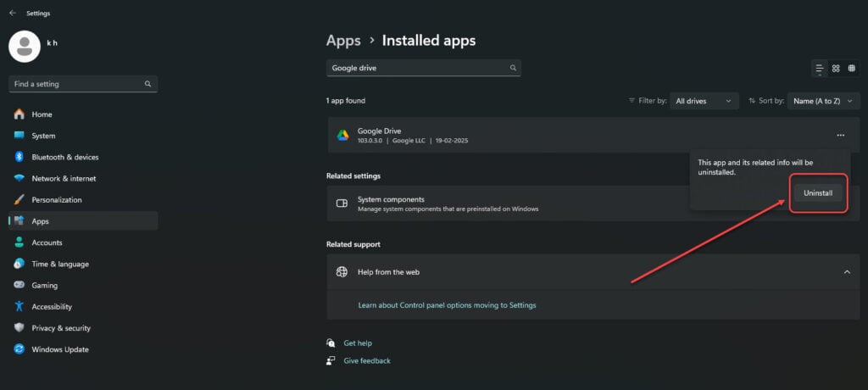Confirm with the Uninstall button
Viewport: 868px width, 390px height.
coord(818,193)
